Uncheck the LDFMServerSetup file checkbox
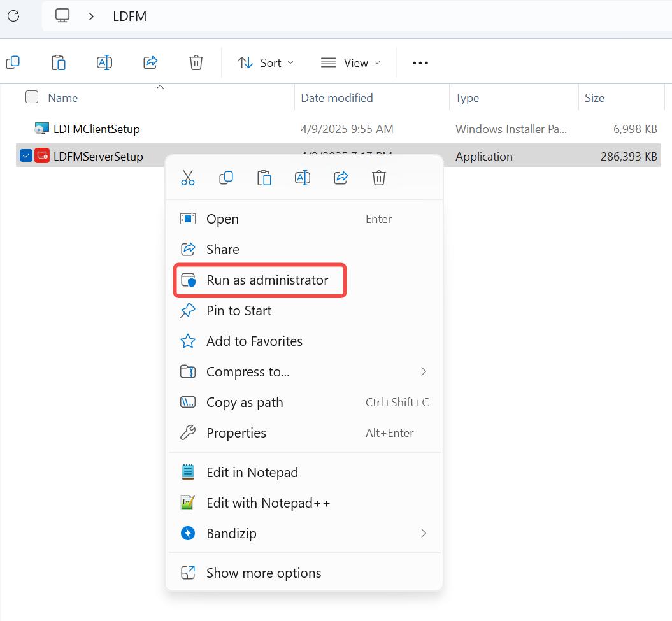This screenshot has width=672, height=621. (26, 156)
